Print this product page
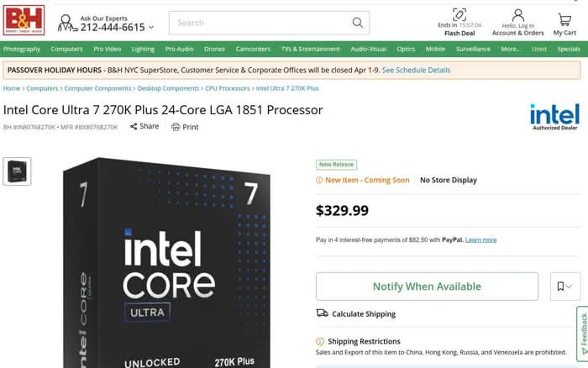 click(185, 127)
